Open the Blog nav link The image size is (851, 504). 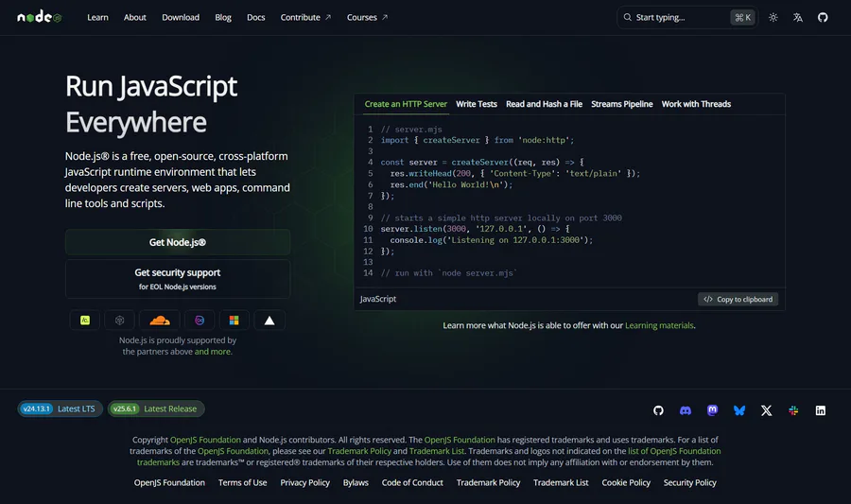[223, 17]
